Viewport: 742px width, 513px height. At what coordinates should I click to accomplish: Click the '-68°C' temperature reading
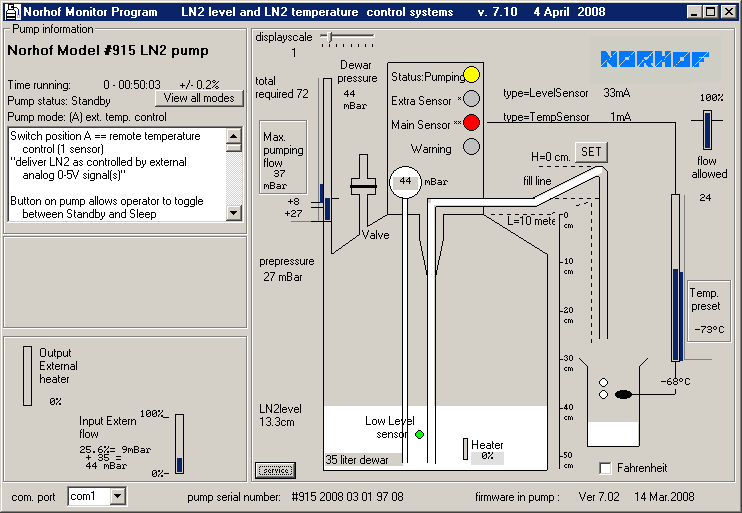(675, 381)
